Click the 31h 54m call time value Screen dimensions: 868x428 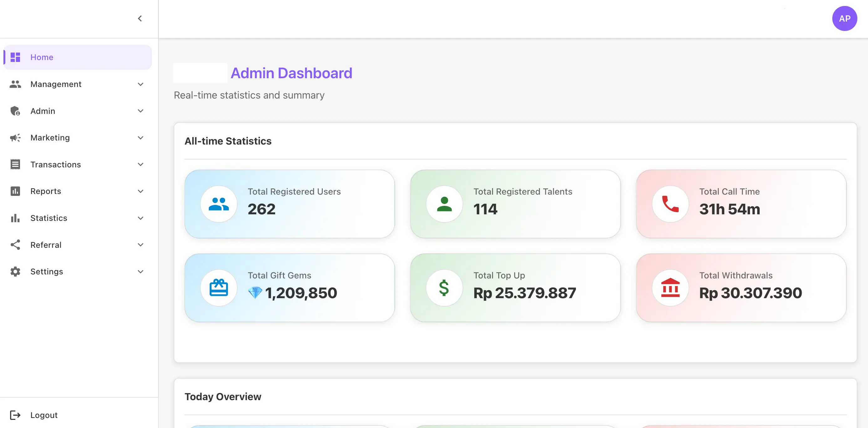point(730,209)
